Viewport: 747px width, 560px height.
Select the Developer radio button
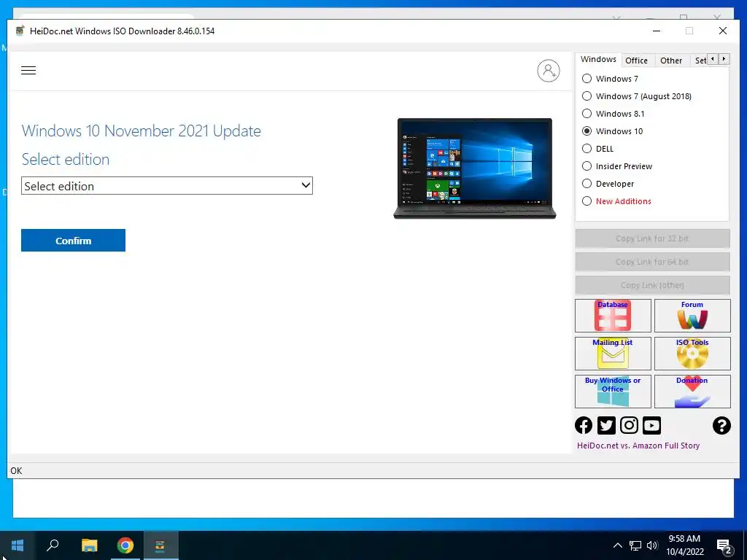pos(587,184)
